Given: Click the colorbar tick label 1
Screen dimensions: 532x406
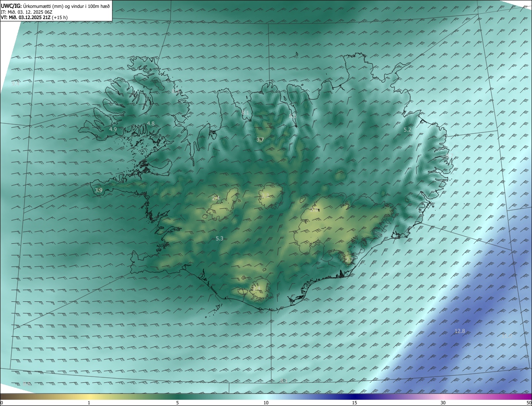Looking at the screenshot, I should click(89, 403).
